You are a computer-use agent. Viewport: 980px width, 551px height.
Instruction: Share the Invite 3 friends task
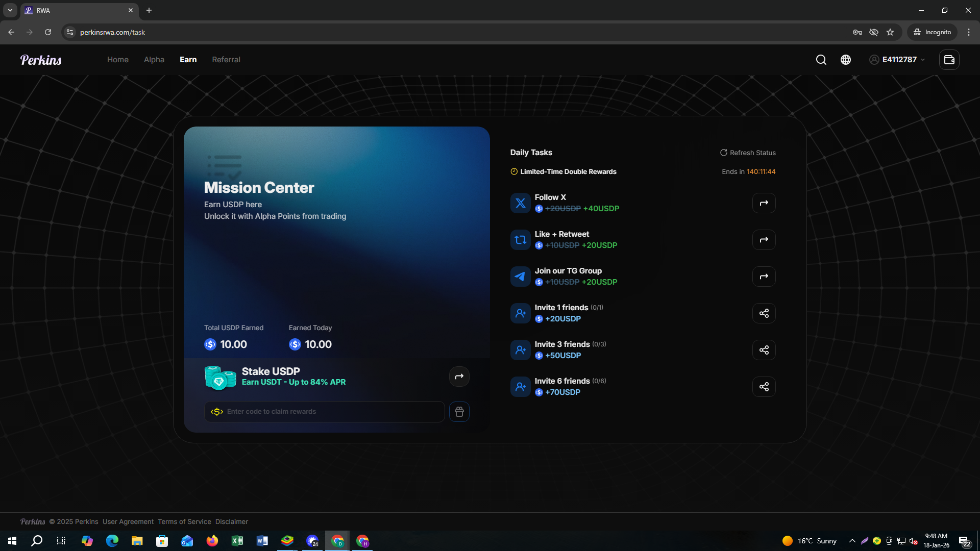[x=764, y=350]
